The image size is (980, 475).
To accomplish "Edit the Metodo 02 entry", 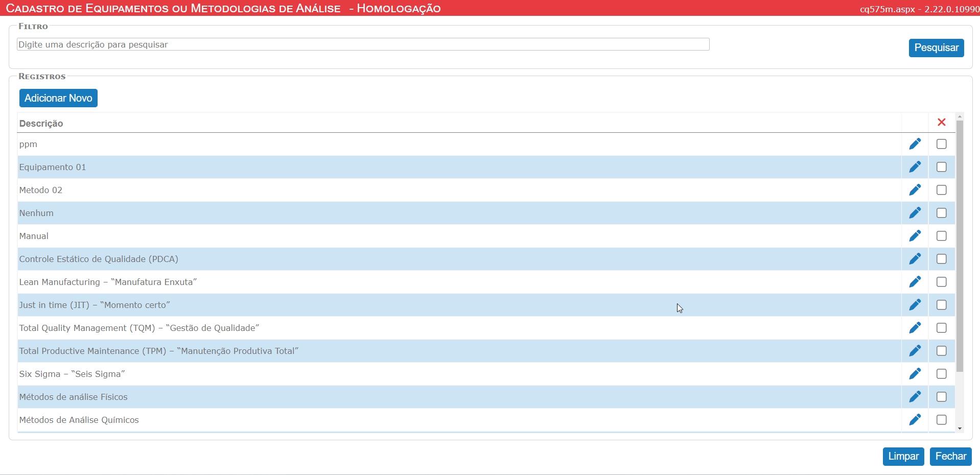I will coord(915,190).
